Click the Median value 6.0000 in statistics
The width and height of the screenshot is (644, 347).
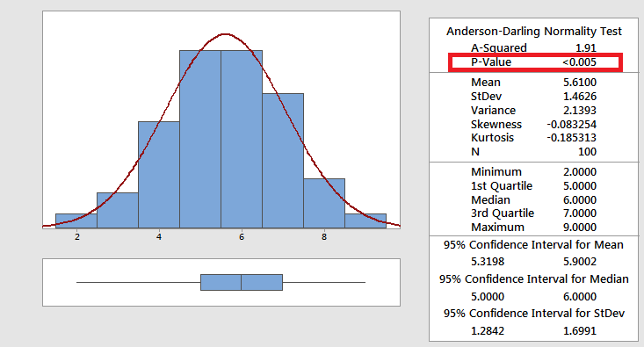pyautogui.click(x=580, y=200)
